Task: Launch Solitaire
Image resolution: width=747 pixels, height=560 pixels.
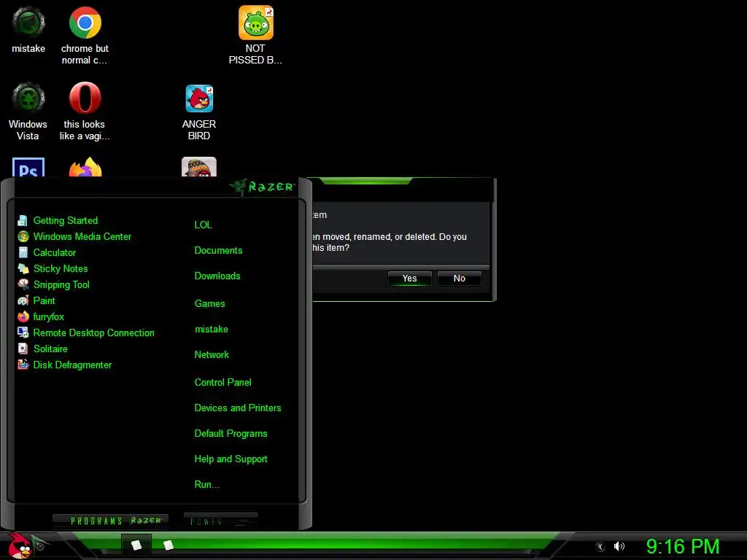Action: [42, 349]
